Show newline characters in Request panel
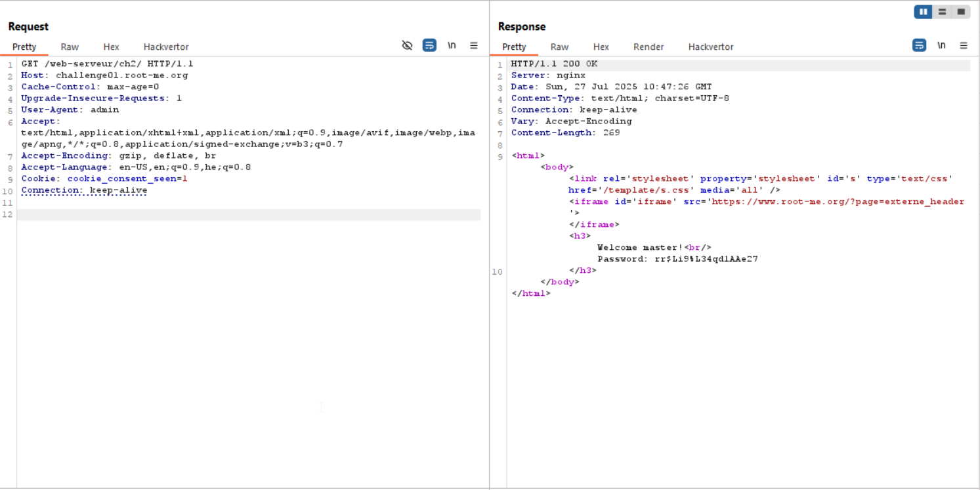980x490 pixels. point(452,45)
